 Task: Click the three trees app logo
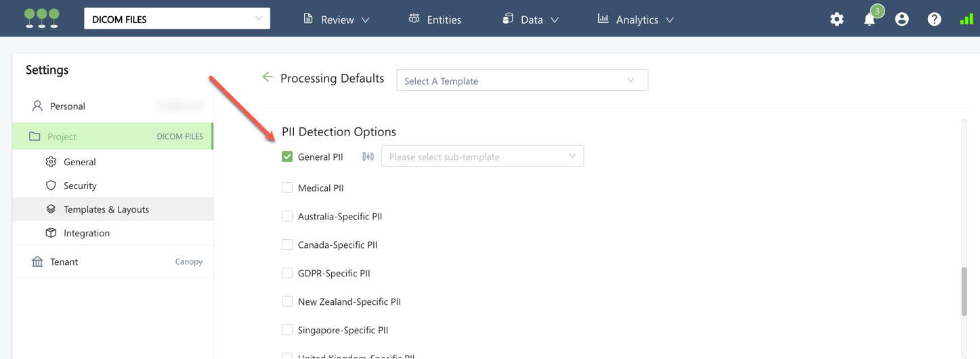(41, 18)
